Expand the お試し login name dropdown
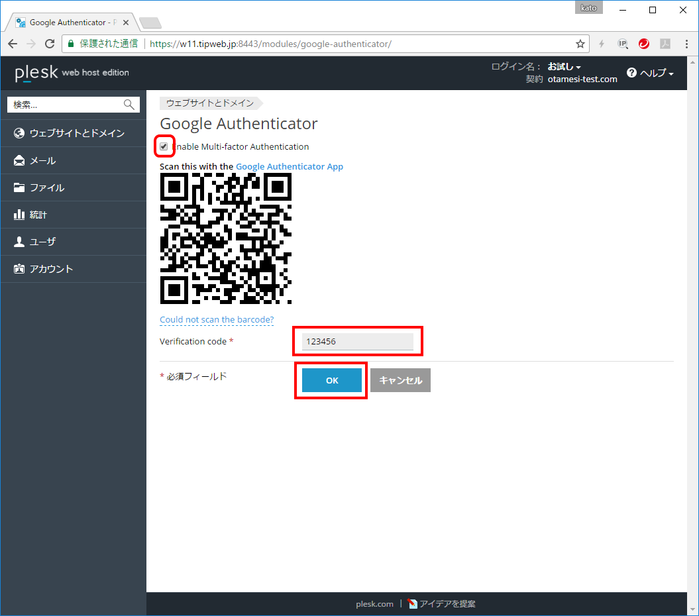 tap(565, 66)
